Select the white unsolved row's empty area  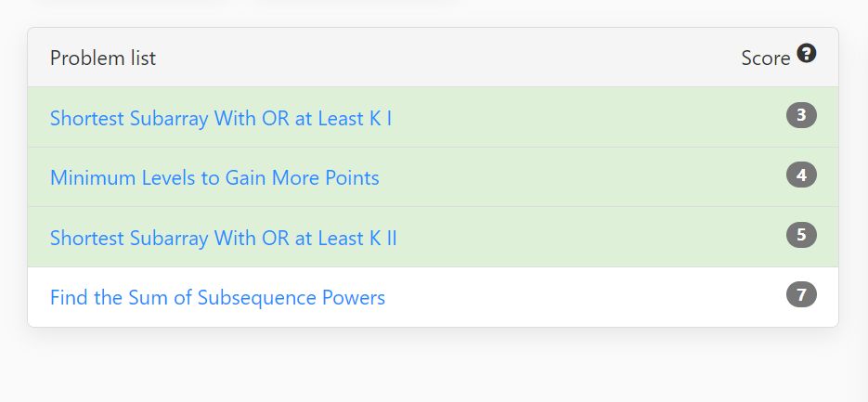pos(581,297)
